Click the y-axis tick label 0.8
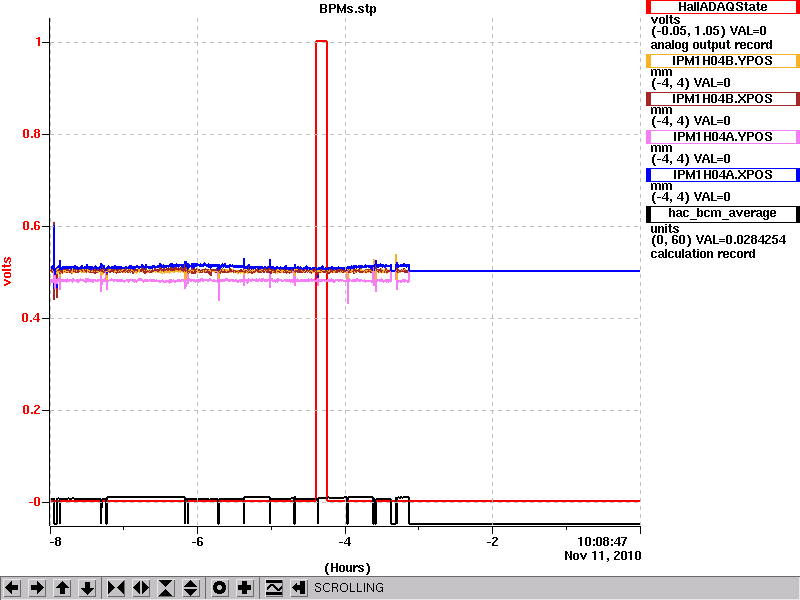800x600 pixels. 32,134
